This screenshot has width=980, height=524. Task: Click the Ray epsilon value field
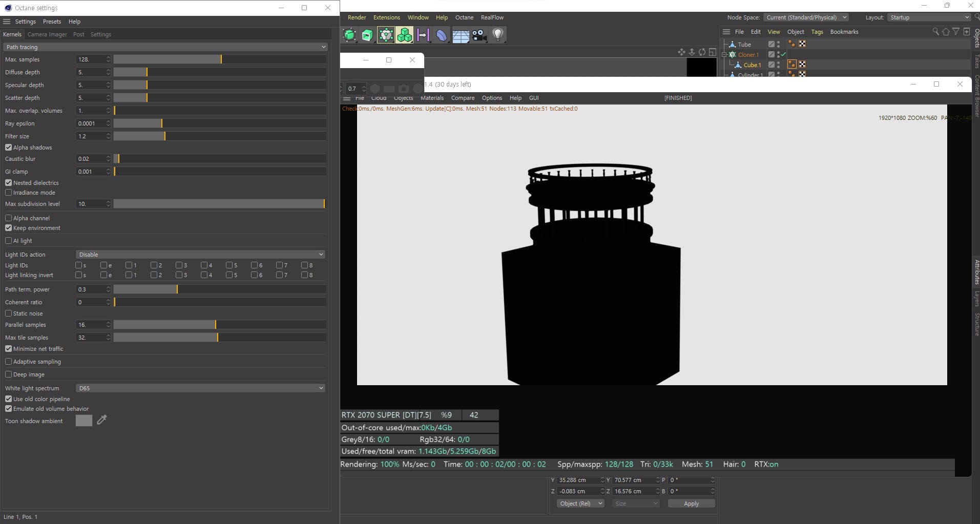pos(90,123)
